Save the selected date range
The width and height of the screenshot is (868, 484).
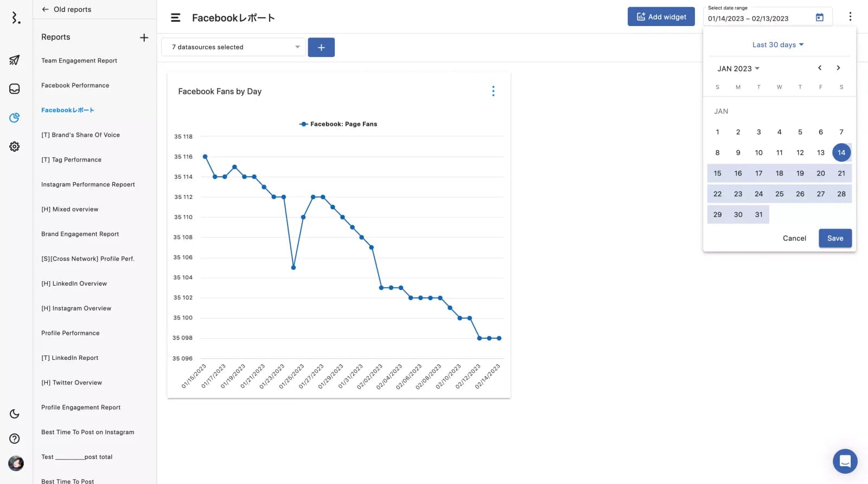coord(835,238)
